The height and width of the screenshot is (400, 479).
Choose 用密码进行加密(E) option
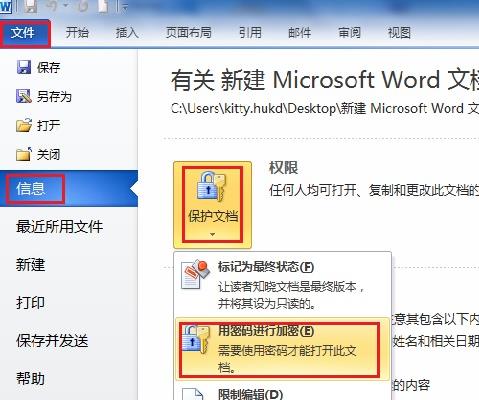pos(282,349)
